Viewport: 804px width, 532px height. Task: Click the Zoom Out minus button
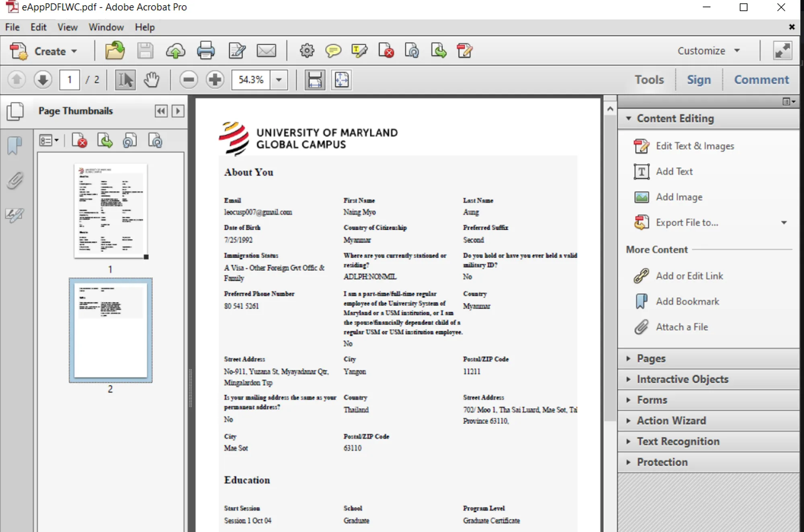coord(189,80)
